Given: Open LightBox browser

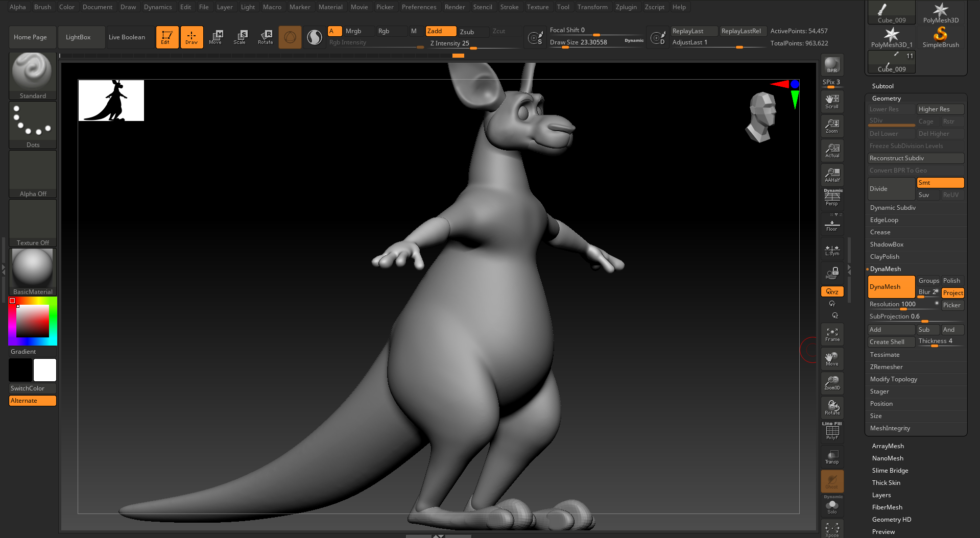Looking at the screenshot, I should pos(78,37).
